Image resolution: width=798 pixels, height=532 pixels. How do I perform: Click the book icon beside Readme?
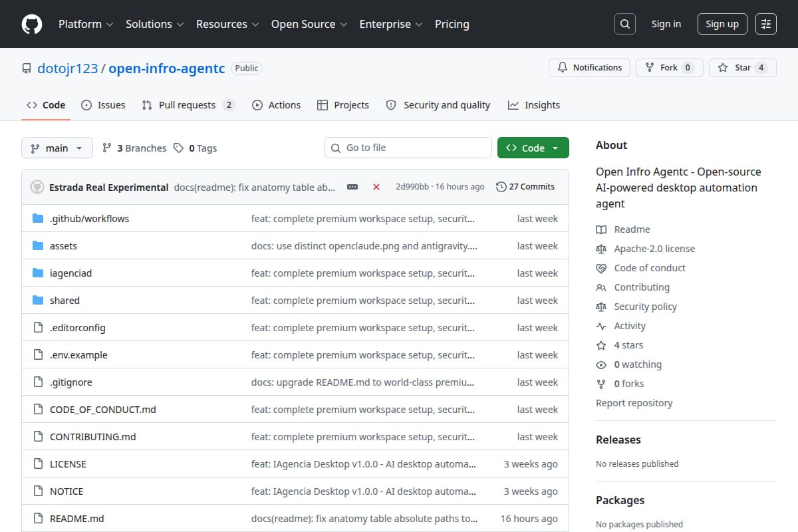[601, 229]
